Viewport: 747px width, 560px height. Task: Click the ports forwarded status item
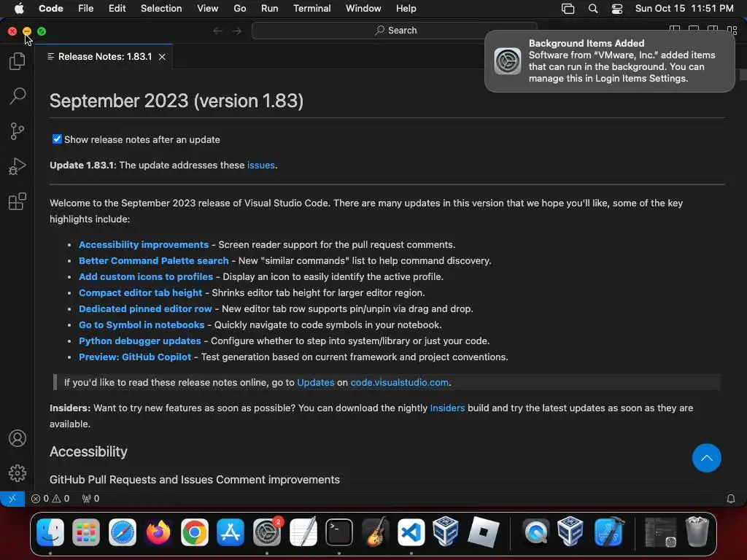pos(90,499)
